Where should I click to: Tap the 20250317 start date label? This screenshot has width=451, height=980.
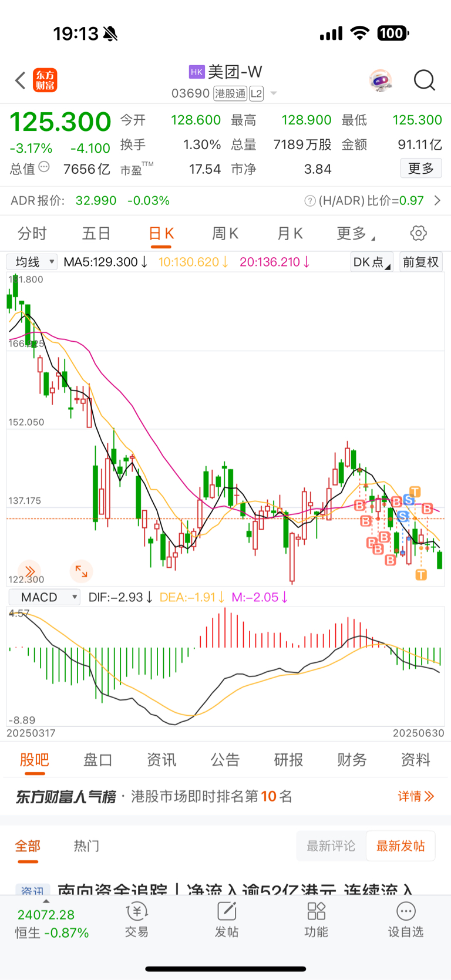click(x=31, y=733)
